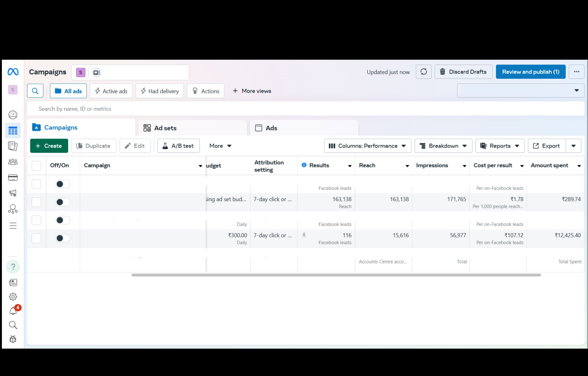Open the Columns: Performance dropdown
This screenshot has width=588, height=376.
point(367,146)
